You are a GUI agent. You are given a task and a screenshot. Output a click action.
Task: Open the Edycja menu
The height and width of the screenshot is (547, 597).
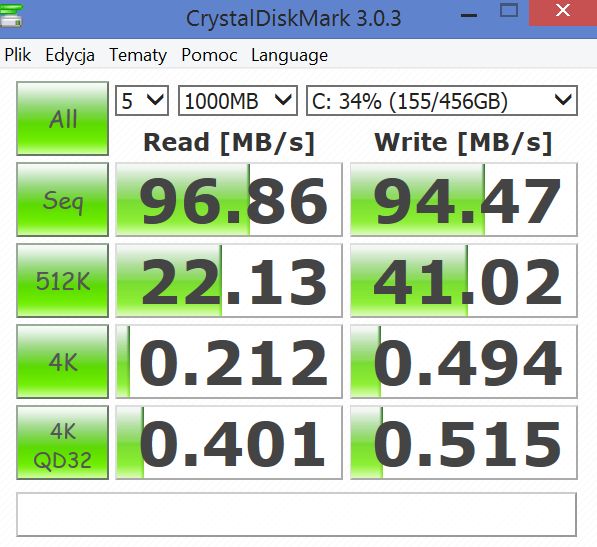tap(70, 56)
